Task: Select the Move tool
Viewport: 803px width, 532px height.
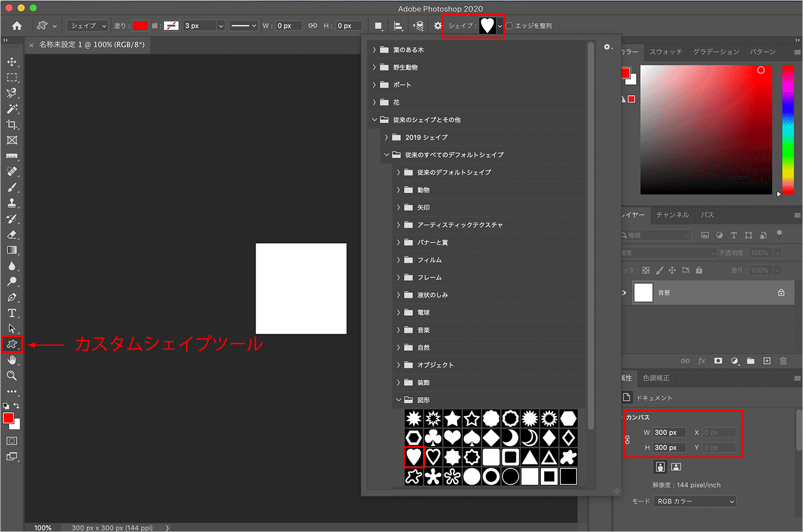Action: 11,62
